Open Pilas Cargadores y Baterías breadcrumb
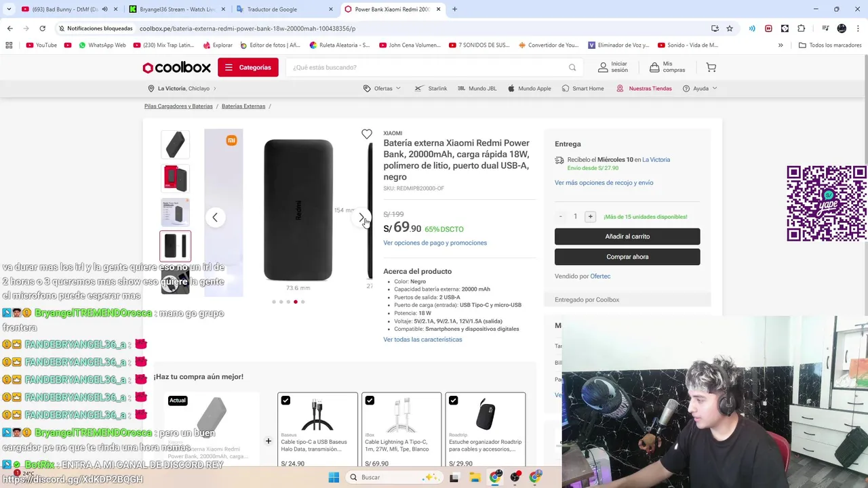 click(178, 106)
